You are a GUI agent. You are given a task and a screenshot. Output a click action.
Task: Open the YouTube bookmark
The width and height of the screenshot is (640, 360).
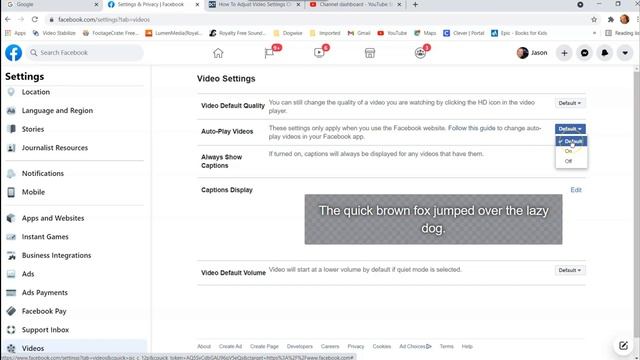coord(392,33)
